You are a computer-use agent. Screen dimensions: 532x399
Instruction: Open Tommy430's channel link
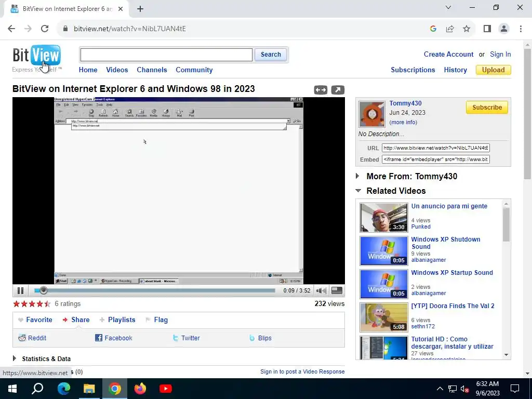pos(405,103)
